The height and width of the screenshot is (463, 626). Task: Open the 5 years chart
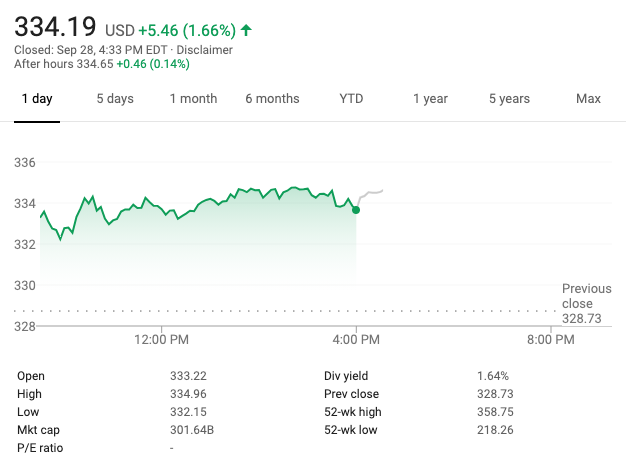coord(509,99)
